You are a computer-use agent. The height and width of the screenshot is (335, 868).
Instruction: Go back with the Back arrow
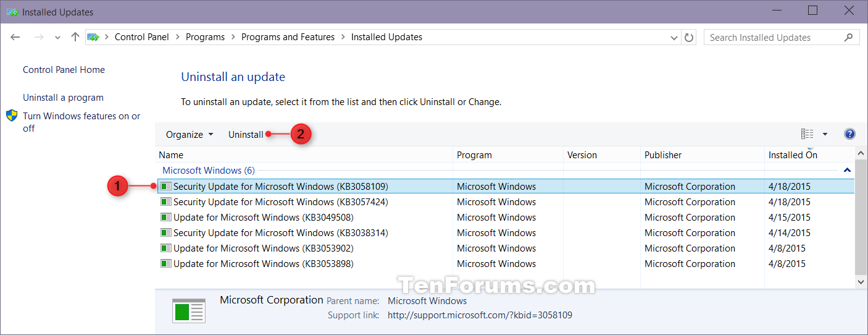[x=15, y=37]
